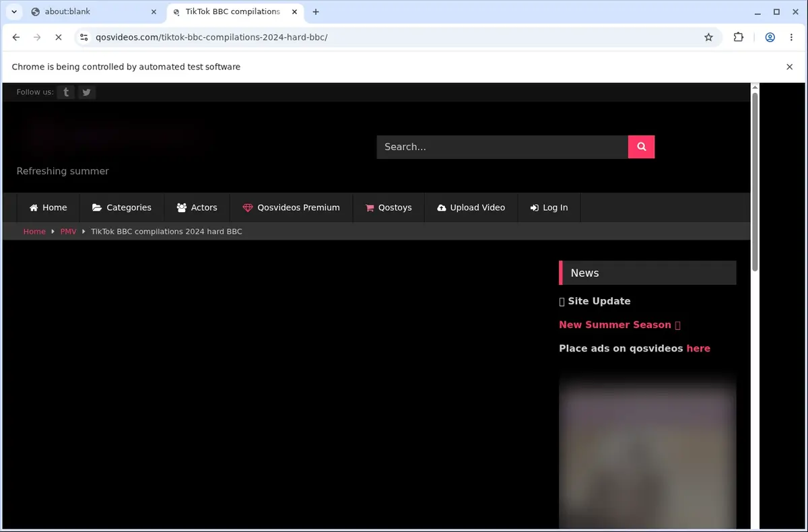Screen dimensions: 808x532
Task: Open the Chrome profile icon
Action: (770, 38)
